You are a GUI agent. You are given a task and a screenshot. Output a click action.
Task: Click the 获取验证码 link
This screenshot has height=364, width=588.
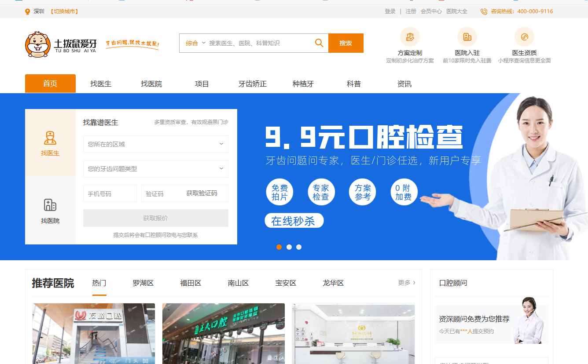tap(202, 193)
